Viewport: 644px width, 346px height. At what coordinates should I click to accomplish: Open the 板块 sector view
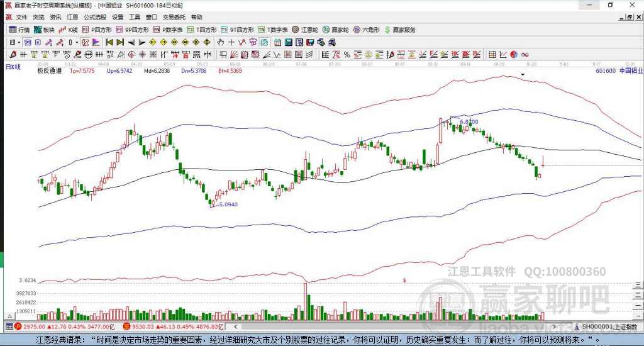coord(45,30)
